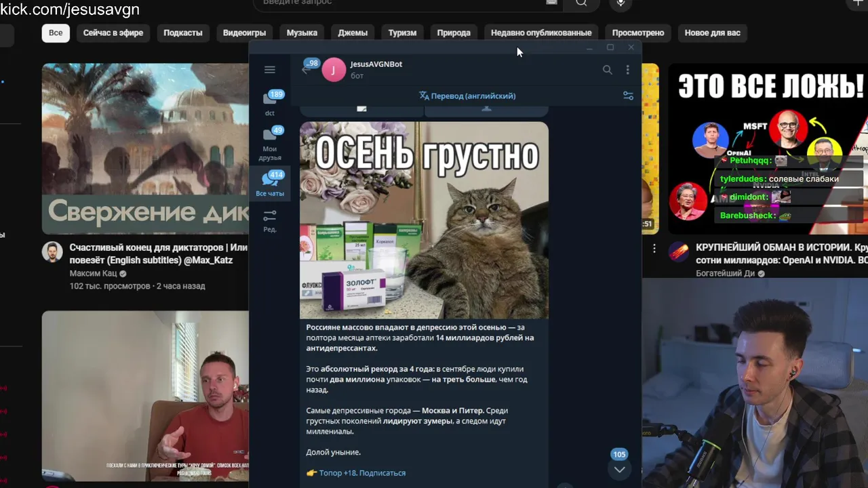
Task: Click into the YouTube search field
Action: tap(407, 3)
